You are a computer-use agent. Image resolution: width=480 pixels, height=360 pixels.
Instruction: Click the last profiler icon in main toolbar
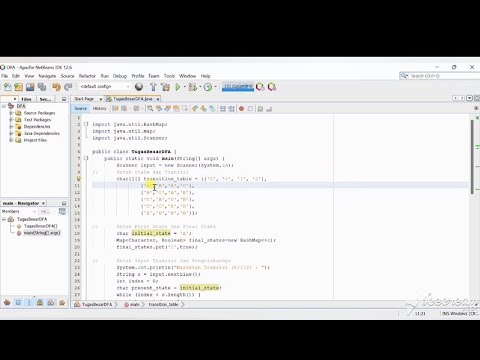coord(272,87)
